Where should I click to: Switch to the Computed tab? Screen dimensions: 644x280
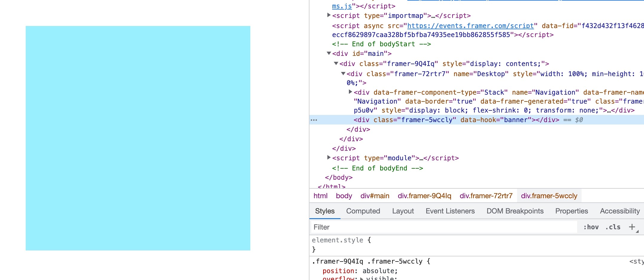[x=363, y=211]
